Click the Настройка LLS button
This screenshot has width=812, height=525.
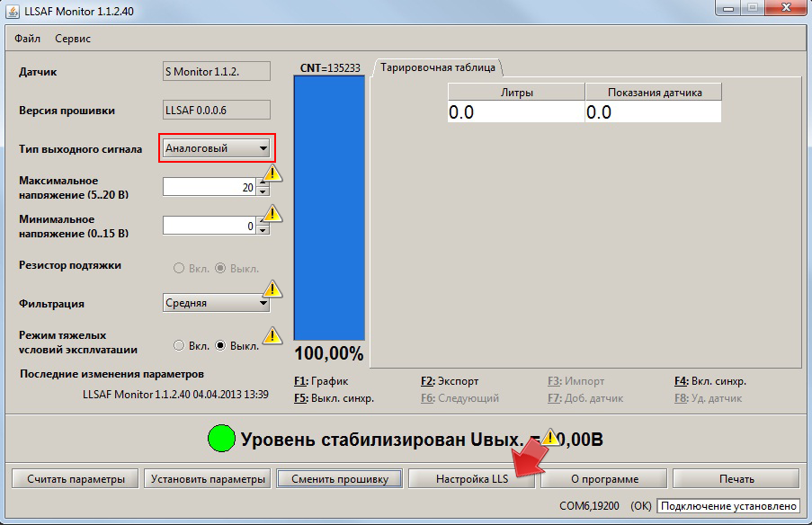click(x=473, y=478)
